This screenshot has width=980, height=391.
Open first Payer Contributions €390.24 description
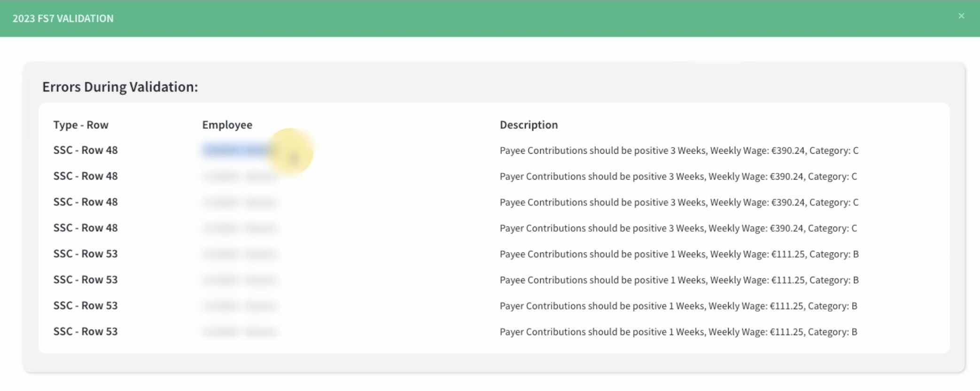(x=678, y=176)
